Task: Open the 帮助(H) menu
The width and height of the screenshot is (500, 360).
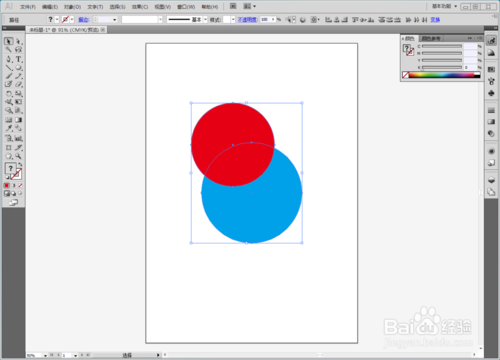Action: point(210,7)
